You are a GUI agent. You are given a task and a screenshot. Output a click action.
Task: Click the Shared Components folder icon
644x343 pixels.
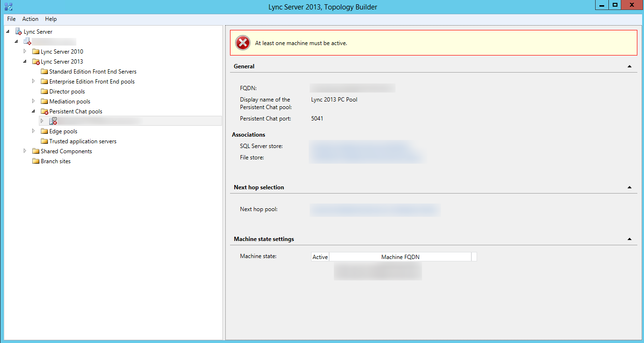click(36, 151)
